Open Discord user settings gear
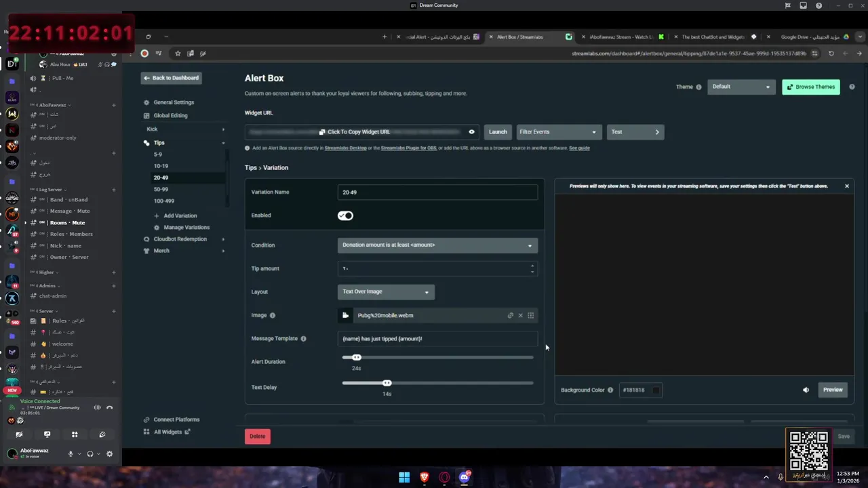Viewport: 868px width, 488px height. pos(109,454)
